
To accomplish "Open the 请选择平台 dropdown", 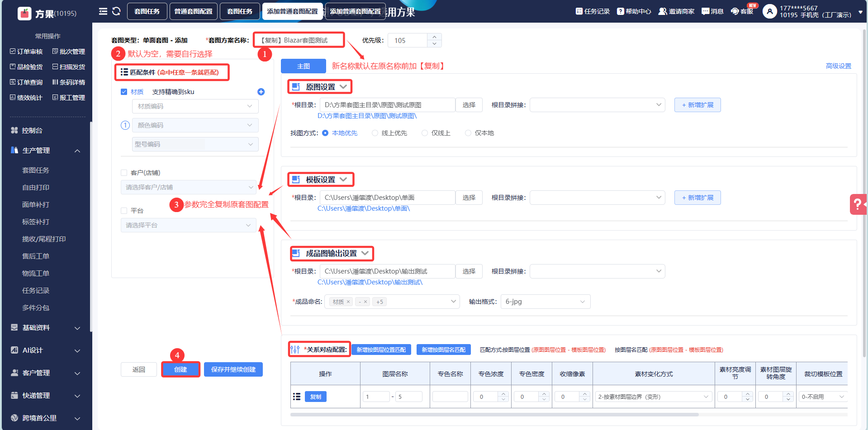I will 189,225.
